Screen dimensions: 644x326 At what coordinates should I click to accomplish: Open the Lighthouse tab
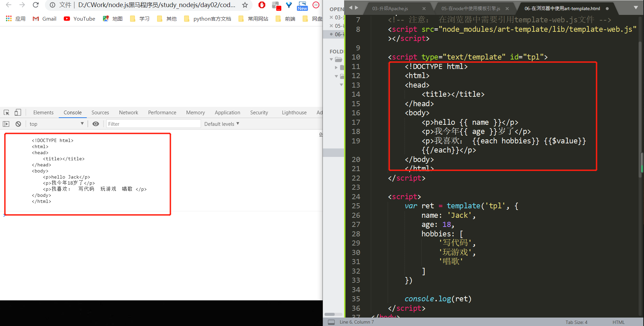294,113
